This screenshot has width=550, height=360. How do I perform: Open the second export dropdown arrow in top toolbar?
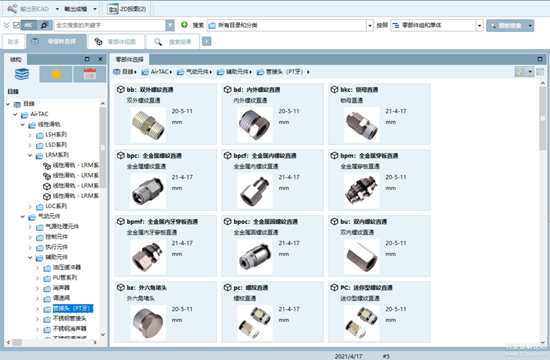point(95,9)
